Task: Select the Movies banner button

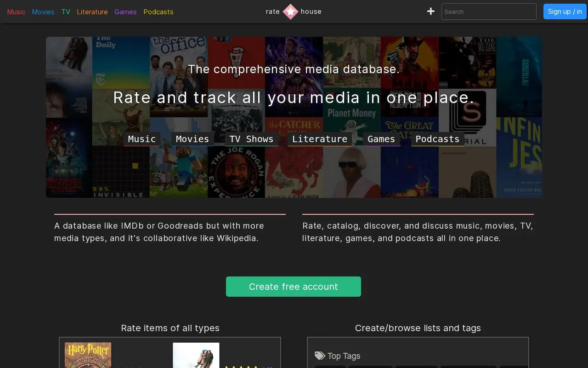Action: tap(192, 139)
